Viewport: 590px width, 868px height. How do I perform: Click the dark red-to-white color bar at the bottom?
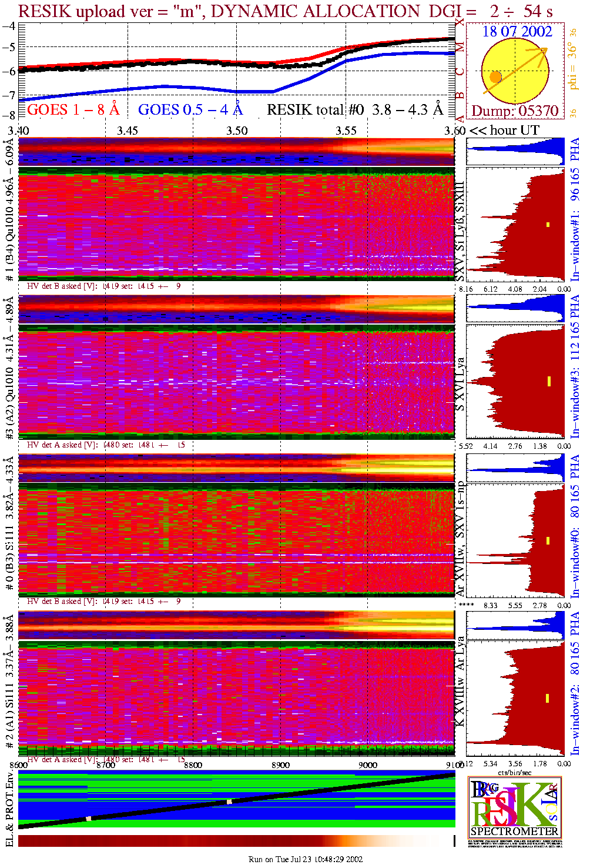[235, 841]
